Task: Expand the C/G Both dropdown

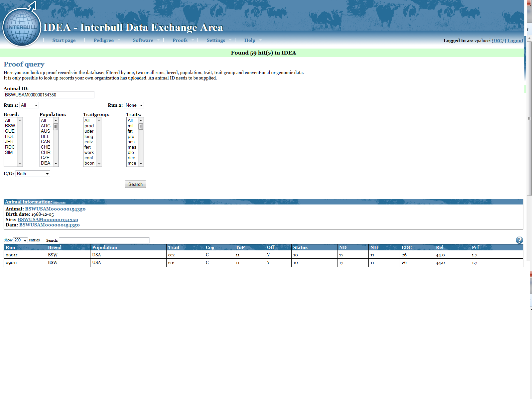Action: click(33, 174)
